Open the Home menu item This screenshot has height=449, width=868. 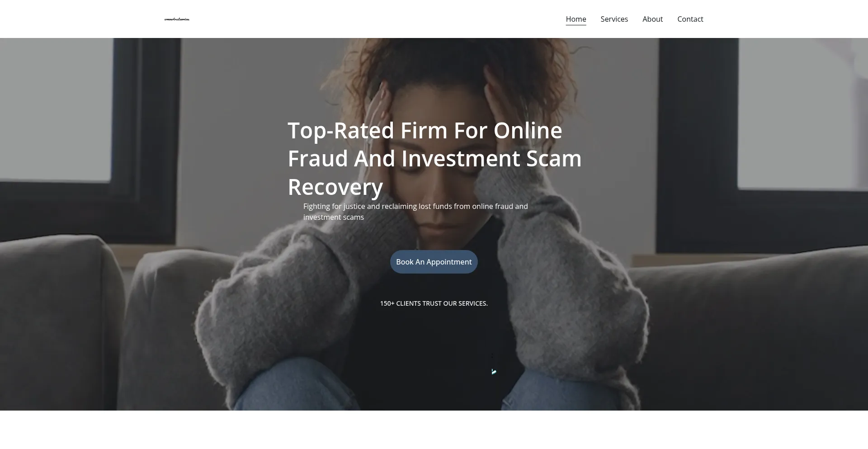576,19
